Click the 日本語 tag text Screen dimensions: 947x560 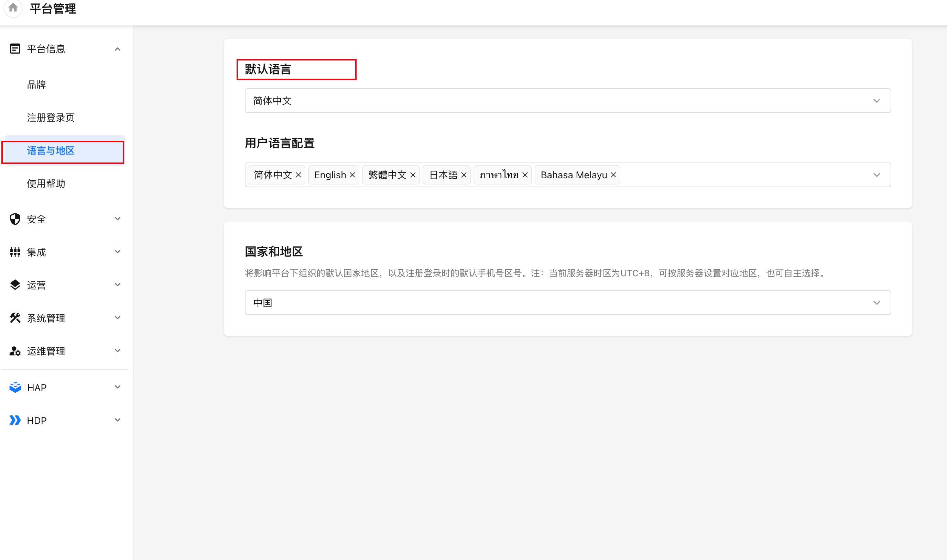click(x=443, y=175)
